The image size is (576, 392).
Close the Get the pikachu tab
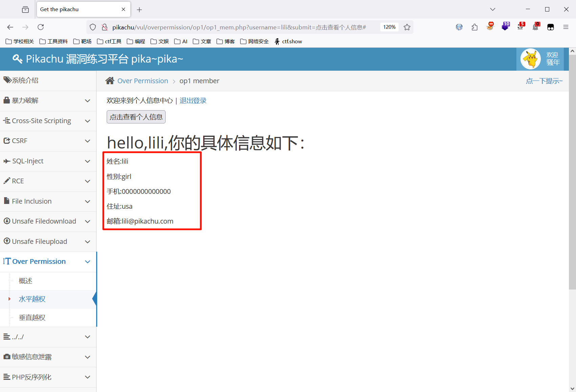(123, 9)
